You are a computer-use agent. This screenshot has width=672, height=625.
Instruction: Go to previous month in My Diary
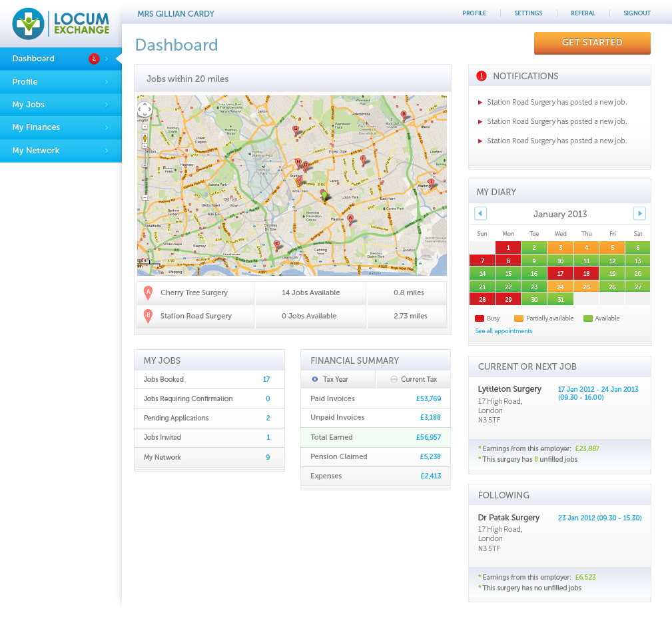click(x=480, y=214)
